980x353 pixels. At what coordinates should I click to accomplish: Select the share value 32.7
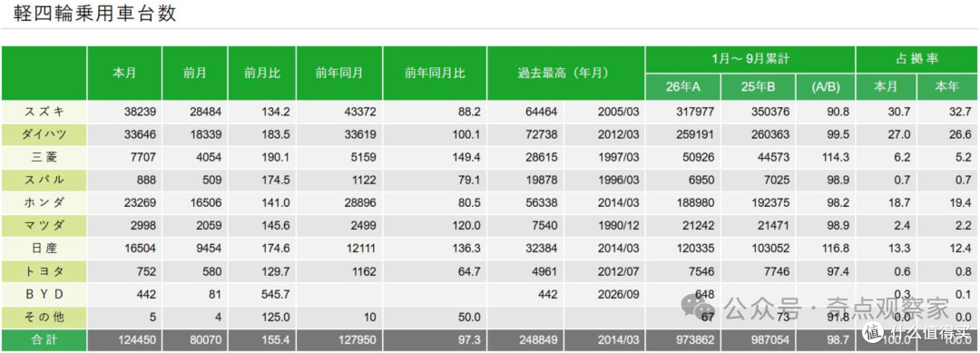961,112
